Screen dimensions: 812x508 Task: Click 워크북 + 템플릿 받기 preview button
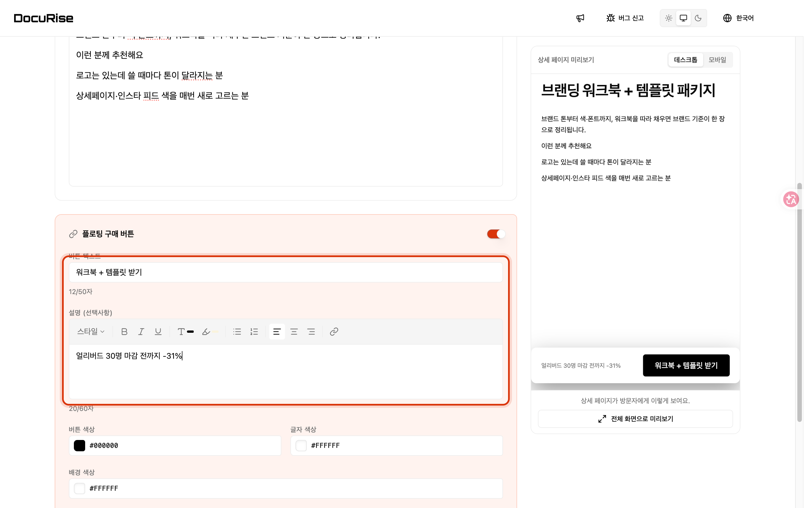pyautogui.click(x=686, y=365)
